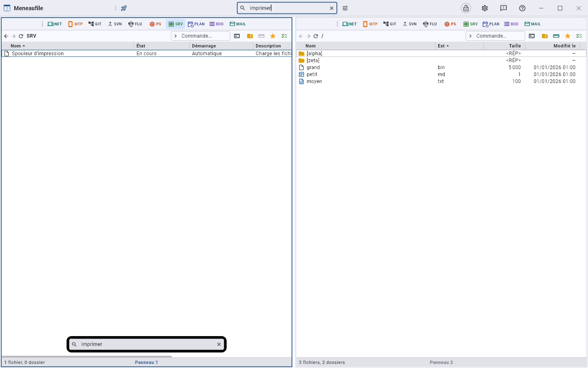The image size is (588, 368).
Task: Click the right panel favorites star
Action: (568, 36)
